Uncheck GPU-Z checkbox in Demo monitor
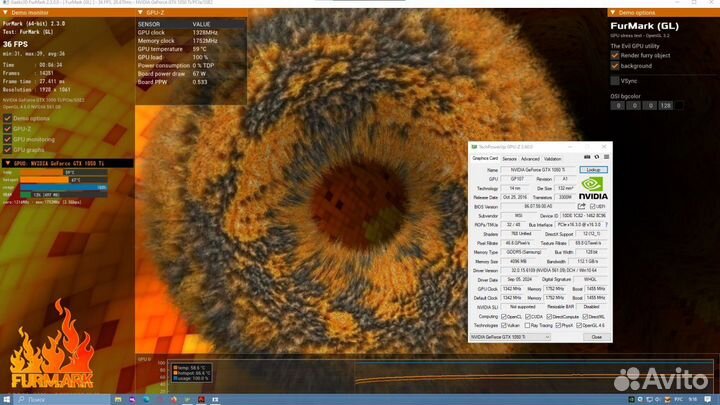 coord(7,129)
